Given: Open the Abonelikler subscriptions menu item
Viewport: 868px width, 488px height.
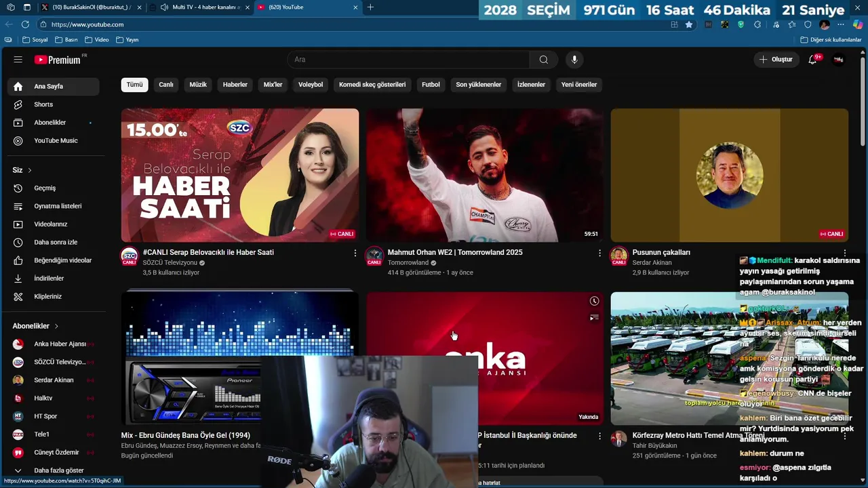Looking at the screenshot, I should click(x=53, y=123).
